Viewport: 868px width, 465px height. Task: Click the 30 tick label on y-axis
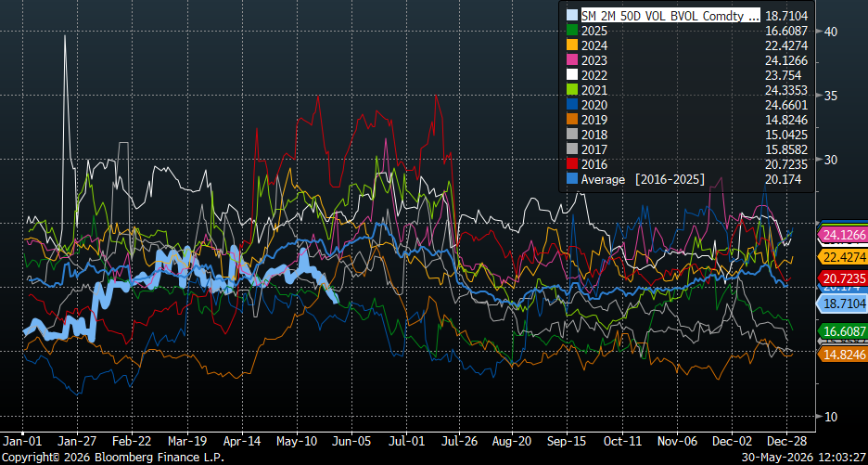(x=829, y=160)
